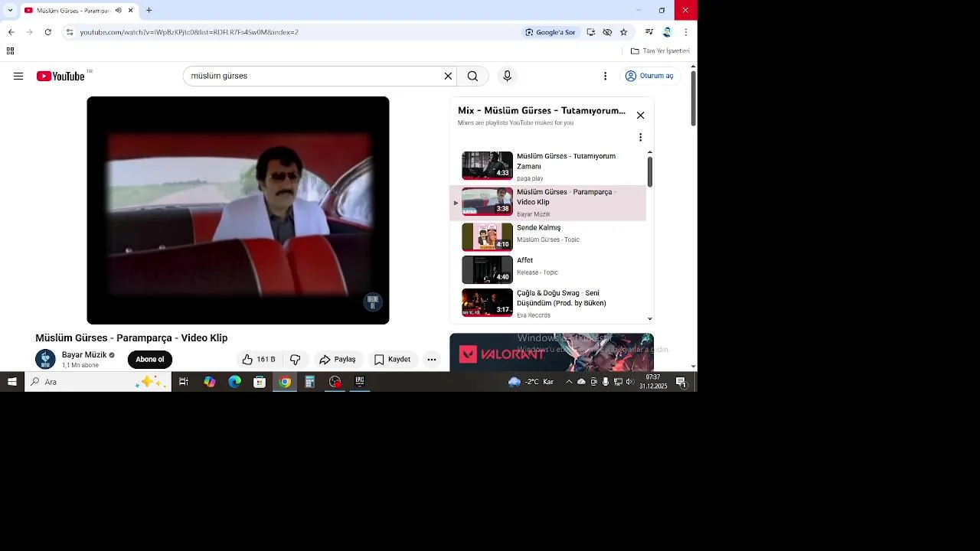Image resolution: width=980 pixels, height=551 pixels.
Task: Click the page vertical scrollbar thumb
Action: (693, 99)
